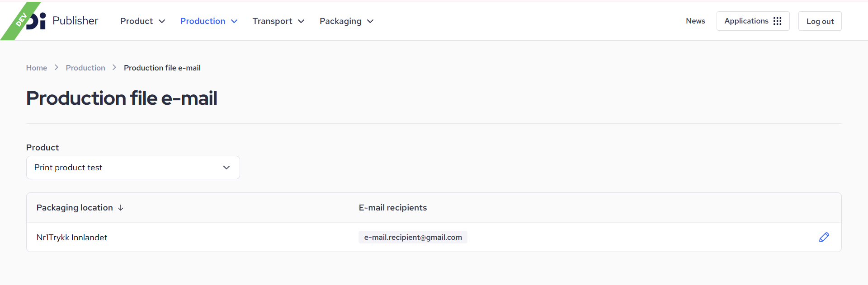Click the Di Publisher logo

click(x=62, y=21)
